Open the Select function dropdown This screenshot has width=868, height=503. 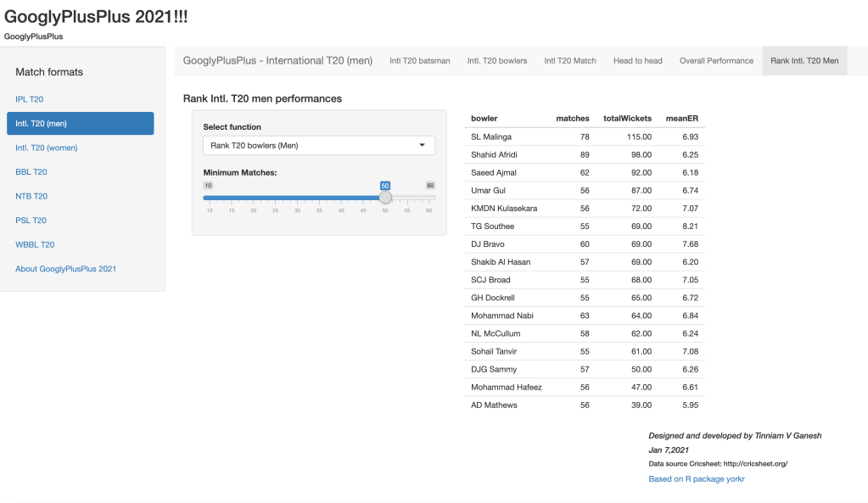(x=318, y=145)
